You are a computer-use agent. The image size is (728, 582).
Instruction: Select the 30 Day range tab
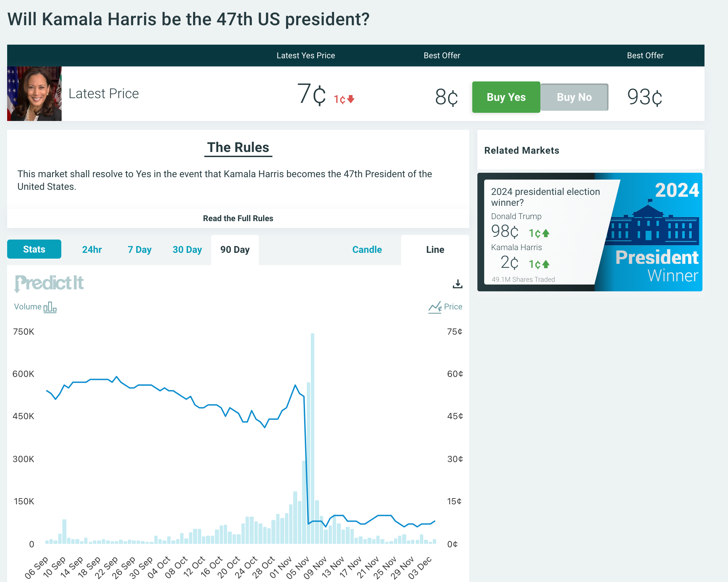click(187, 250)
